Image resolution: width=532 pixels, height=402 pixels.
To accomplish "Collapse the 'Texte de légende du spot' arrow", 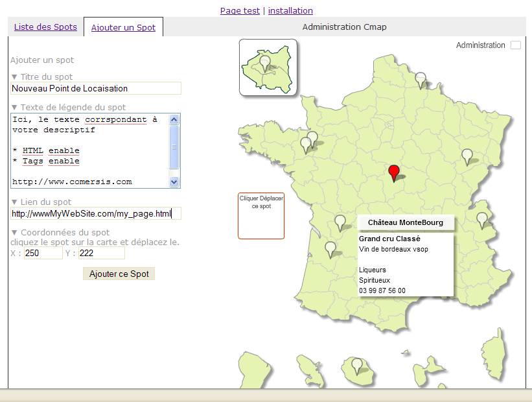I will coord(14,108).
